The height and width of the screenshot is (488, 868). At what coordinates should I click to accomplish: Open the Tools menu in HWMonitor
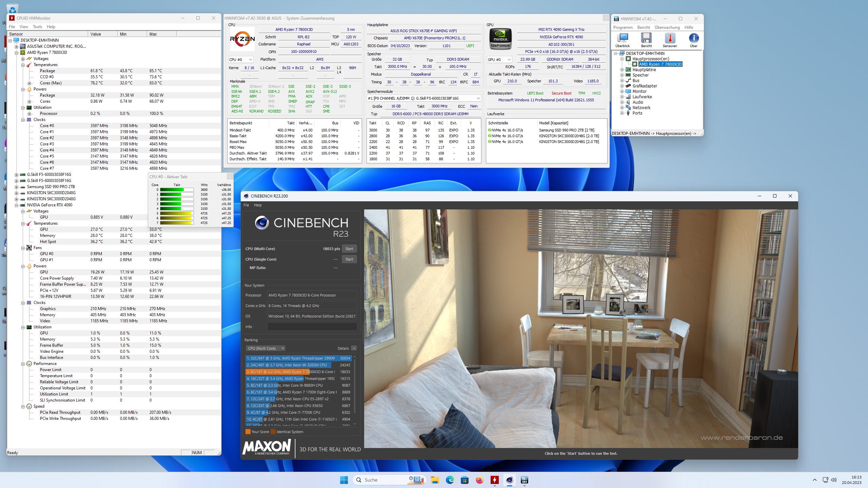click(x=37, y=26)
